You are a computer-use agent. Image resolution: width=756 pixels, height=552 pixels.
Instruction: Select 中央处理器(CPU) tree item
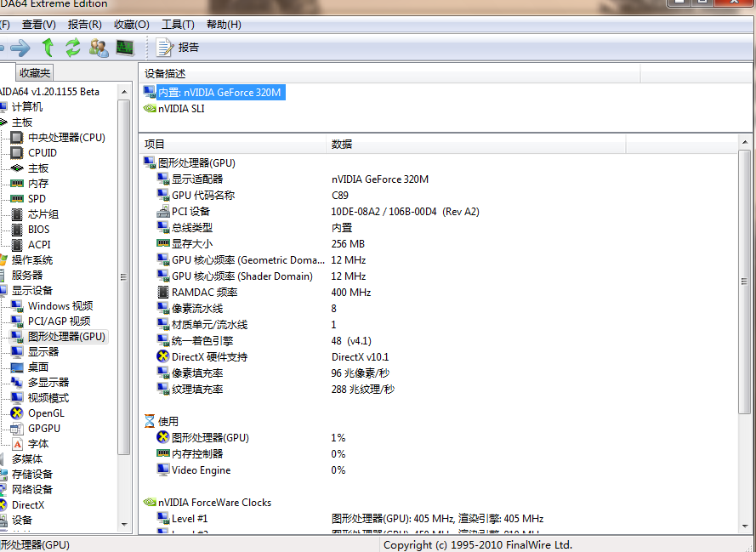click(x=66, y=138)
